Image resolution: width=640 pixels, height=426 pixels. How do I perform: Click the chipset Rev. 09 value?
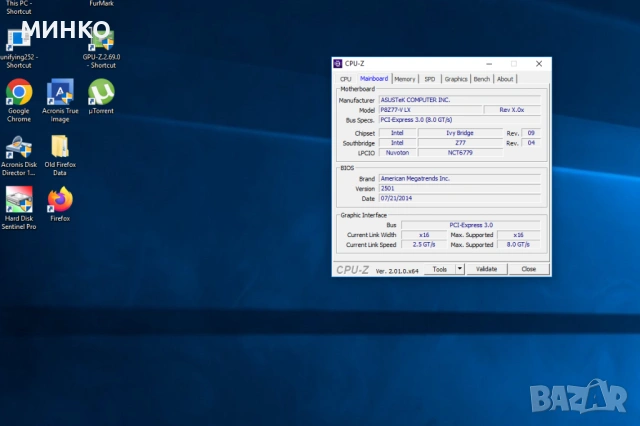tap(531, 133)
